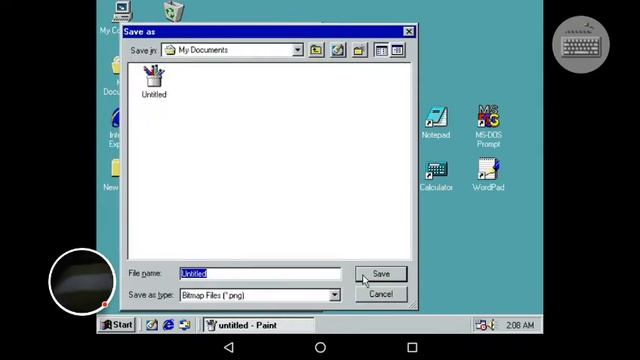Open the WordPad desktop shortcut
This screenshot has width=640, height=360.
pos(488,175)
